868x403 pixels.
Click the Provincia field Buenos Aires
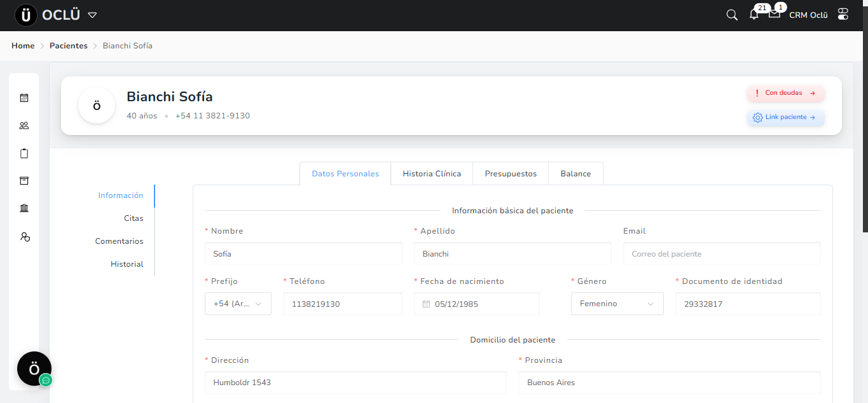pyautogui.click(x=670, y=383)
